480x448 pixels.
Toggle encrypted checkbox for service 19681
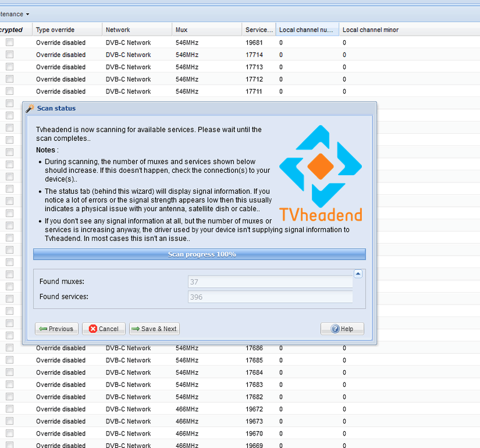pos(10,42)
